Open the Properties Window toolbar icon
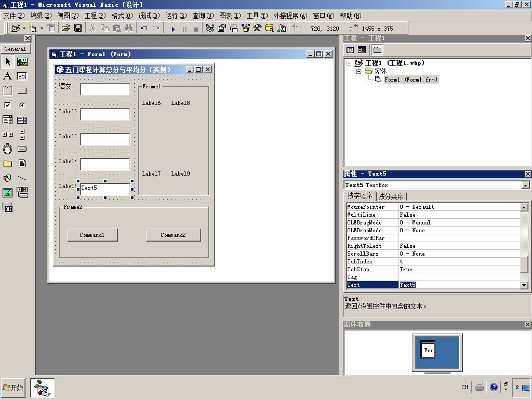 coord(221,28)
